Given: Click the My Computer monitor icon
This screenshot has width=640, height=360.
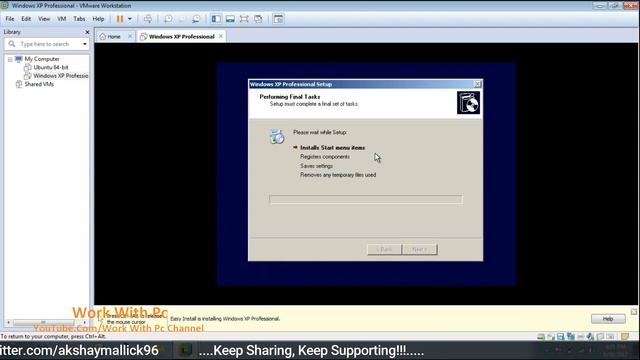Looking at the screenshot, I should (x=18, y=59).
